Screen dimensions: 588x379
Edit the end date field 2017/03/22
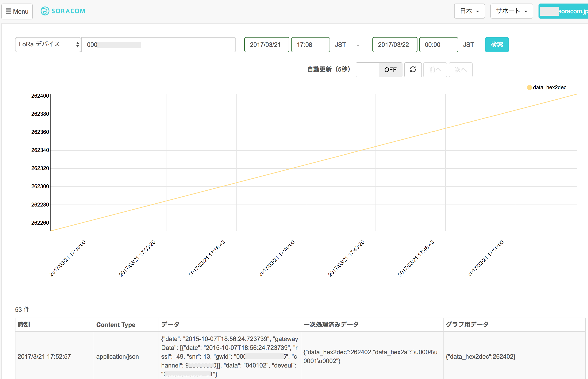[395, 45]
